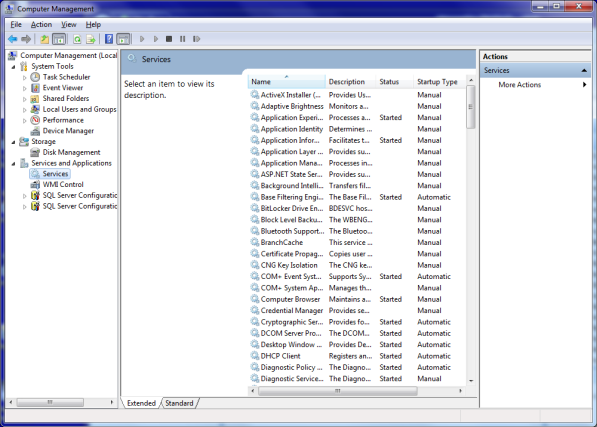The height and width of the screenshot is (427, 597).
Task: Click the tree pane horizontal scrollbar thumb
Action: click(50, 402)
